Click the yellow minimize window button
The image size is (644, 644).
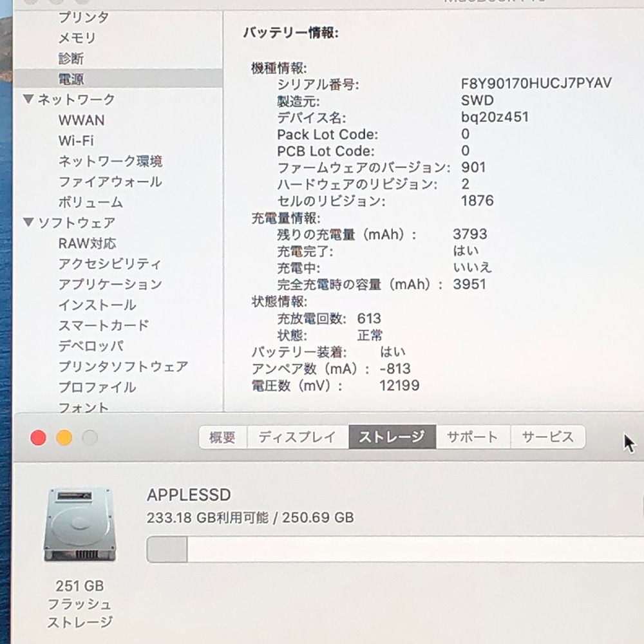(64, 438)
